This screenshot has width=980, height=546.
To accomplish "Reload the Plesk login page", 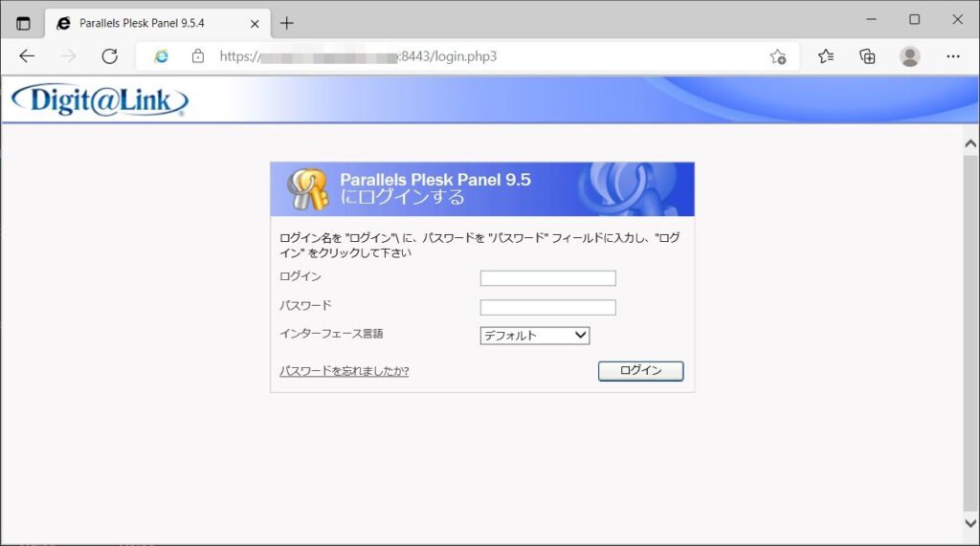I will (x=109, y=56).
